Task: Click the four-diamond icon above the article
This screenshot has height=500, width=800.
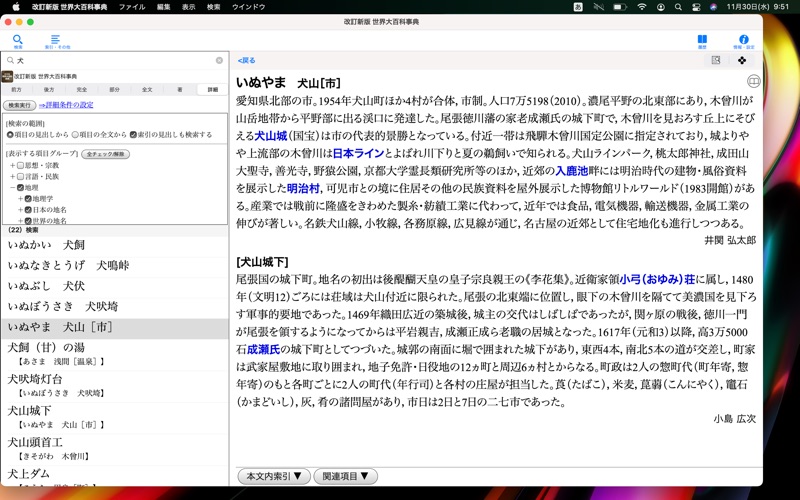Action: pos(742,60)
